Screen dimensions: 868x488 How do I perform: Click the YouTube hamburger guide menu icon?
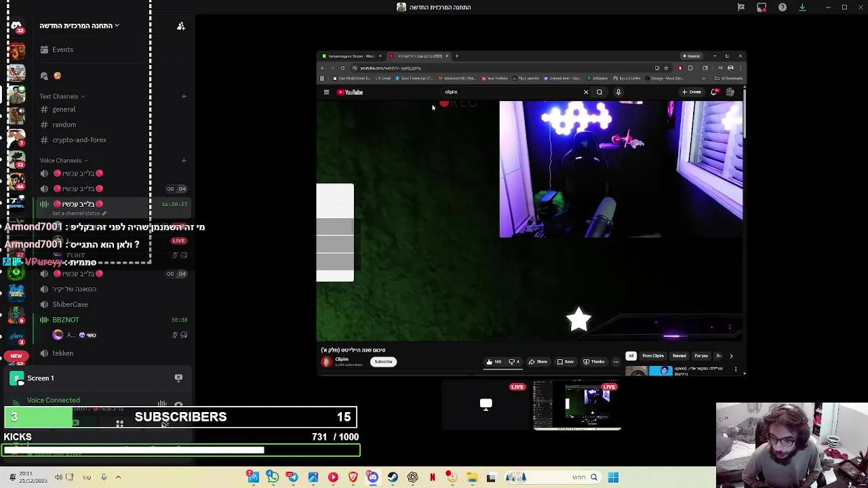coord(326,92)
